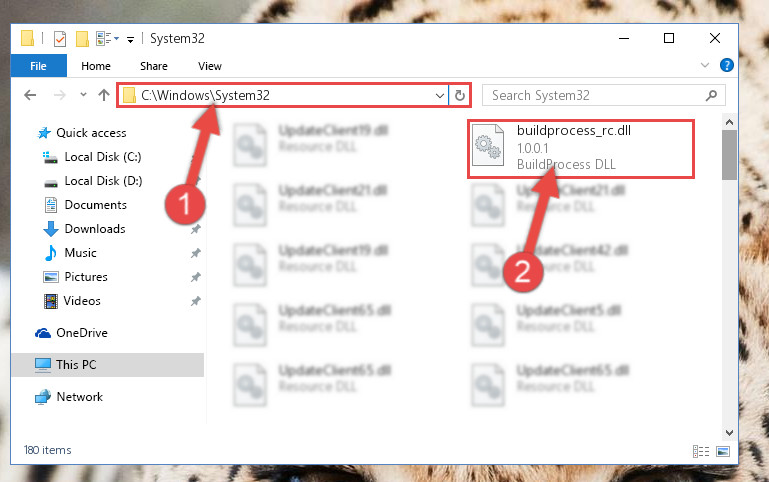Viewport: 769px width, 482px height.
Task: Click the New folder quick access icon
Action: pyautogui.click(x=82, y=38)
